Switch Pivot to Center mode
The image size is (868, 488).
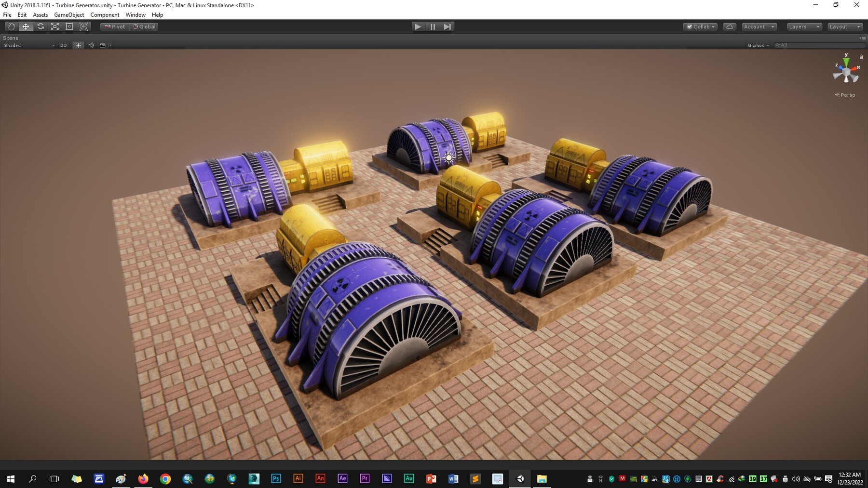[x=114, y=26]
